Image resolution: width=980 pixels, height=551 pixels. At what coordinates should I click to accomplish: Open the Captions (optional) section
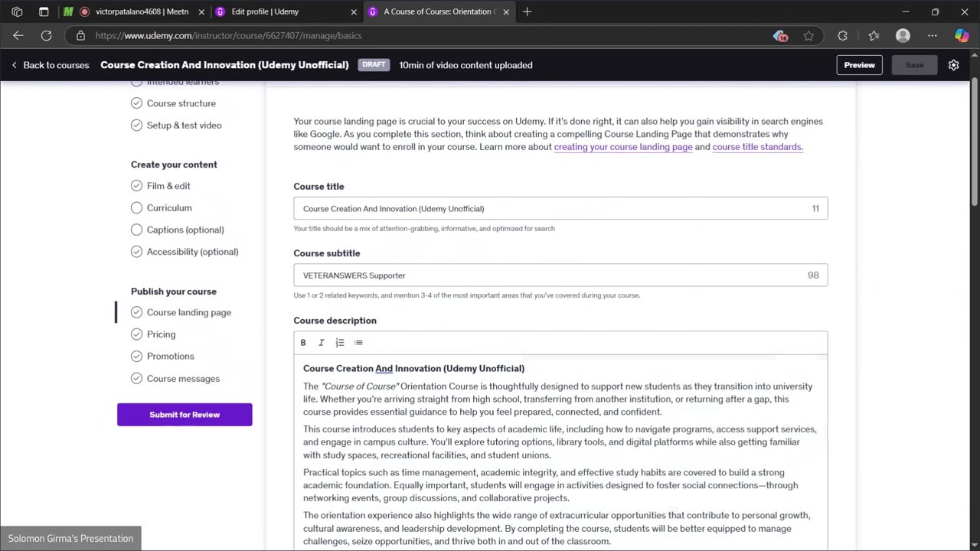(185, 230)
